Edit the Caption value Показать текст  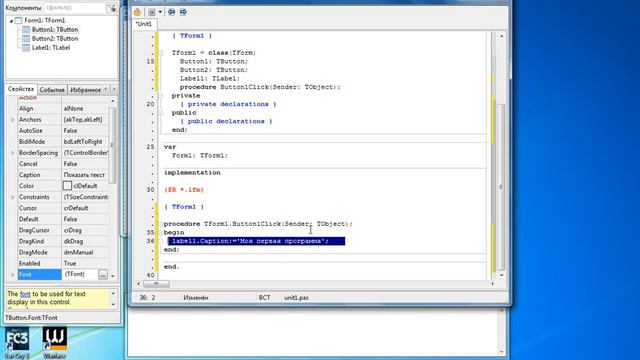coord(84,175)
